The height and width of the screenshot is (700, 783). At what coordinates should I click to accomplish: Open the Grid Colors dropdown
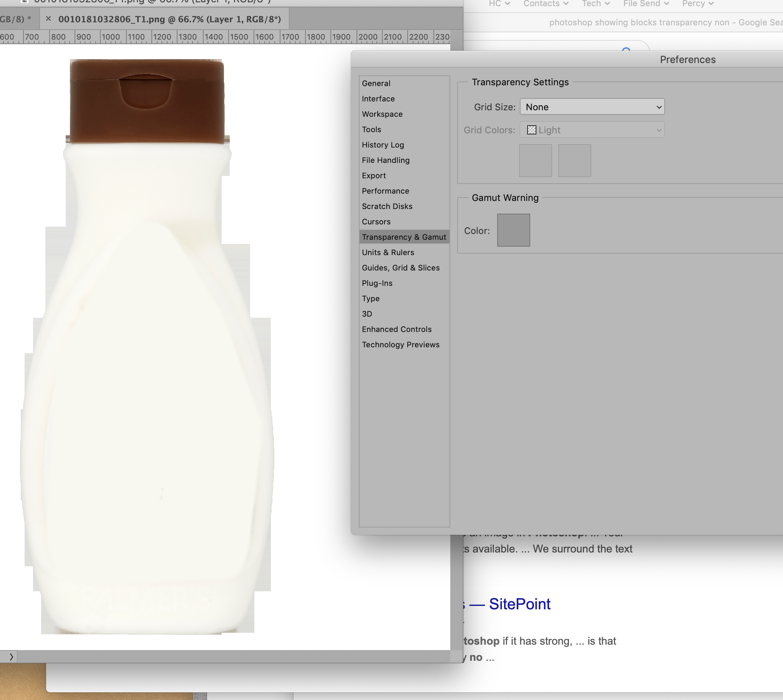pyautogui.click(x=592, y=130)
